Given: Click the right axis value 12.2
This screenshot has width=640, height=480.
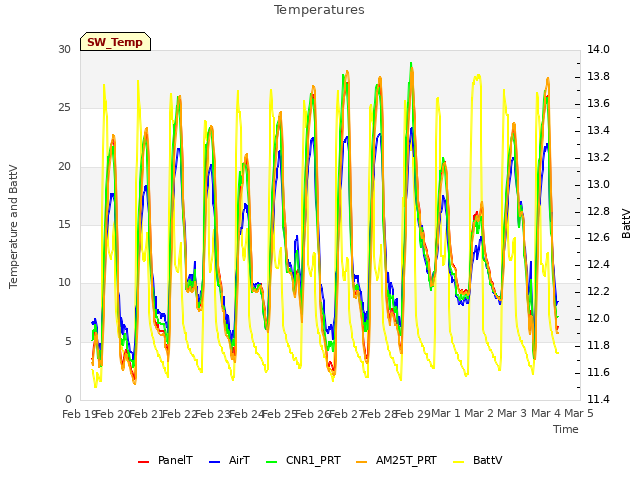Looking at the screenshot, I should [598, 291].
